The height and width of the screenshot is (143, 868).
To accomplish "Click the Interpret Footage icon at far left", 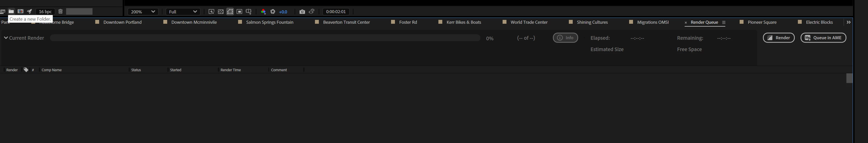I will [x=2, y=11].
